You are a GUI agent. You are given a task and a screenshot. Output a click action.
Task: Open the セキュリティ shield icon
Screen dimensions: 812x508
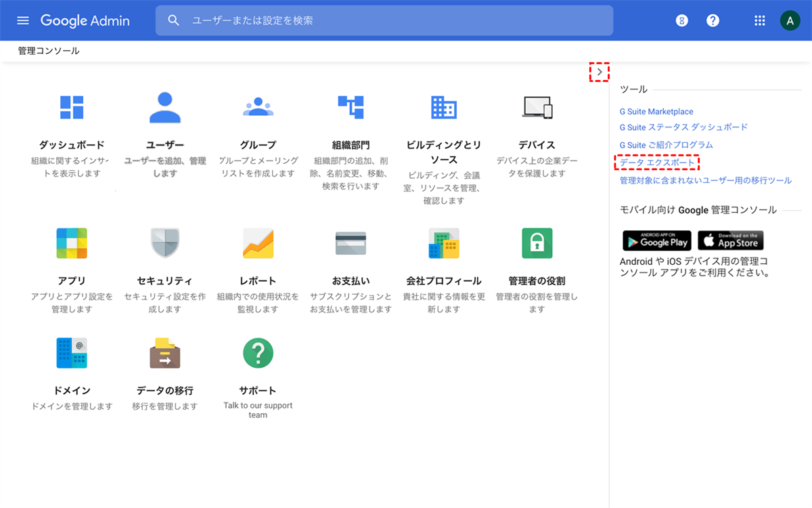[x=165, y=243]
